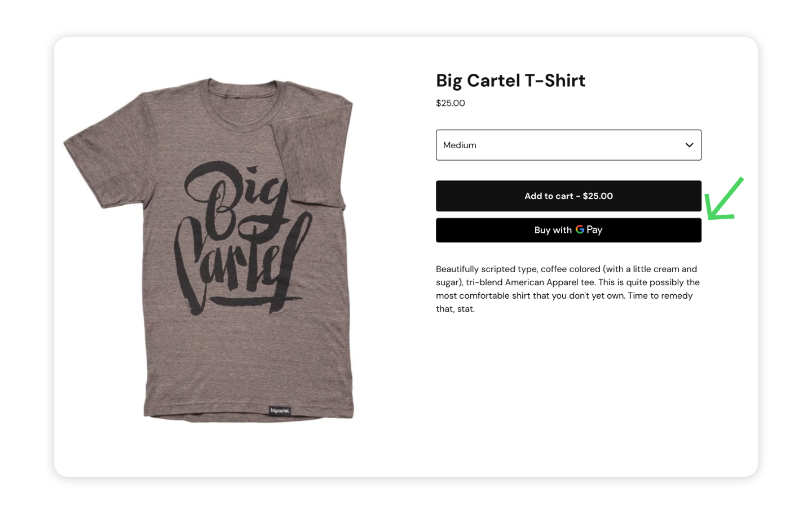Click the green arrow annotation
This screenshot has height=514, width=812.
(x=724, y=198)
